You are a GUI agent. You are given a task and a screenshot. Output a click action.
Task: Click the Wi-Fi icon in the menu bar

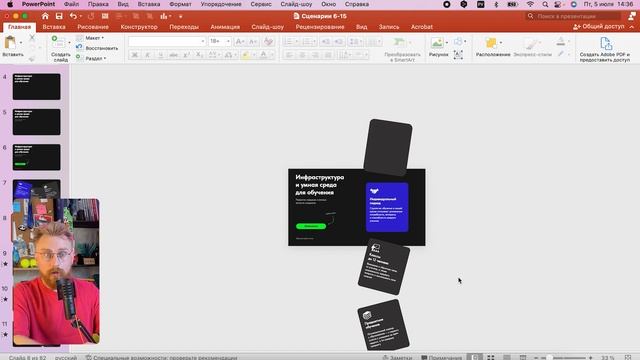(530, 4)
